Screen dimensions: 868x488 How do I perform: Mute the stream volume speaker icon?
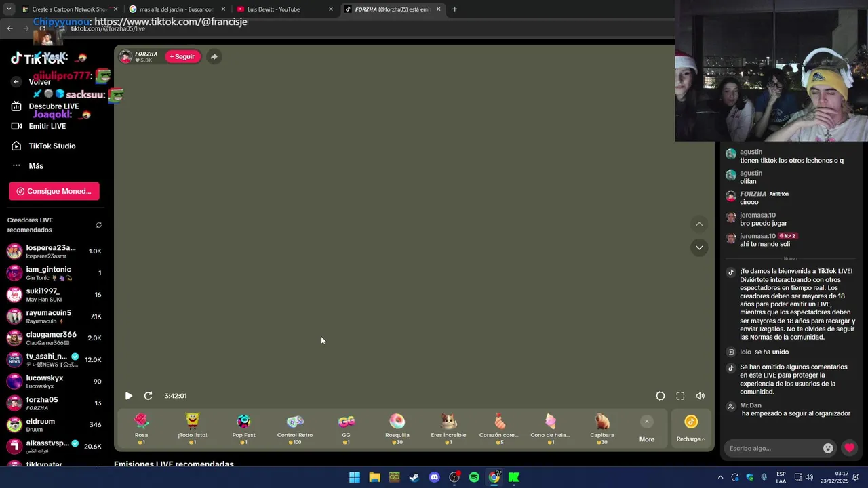(700, 396)
